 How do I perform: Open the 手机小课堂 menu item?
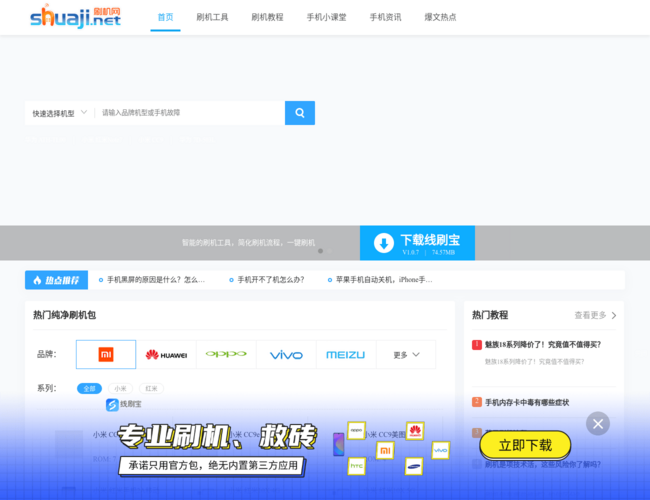pyautogui.click(x=327, y=17)
